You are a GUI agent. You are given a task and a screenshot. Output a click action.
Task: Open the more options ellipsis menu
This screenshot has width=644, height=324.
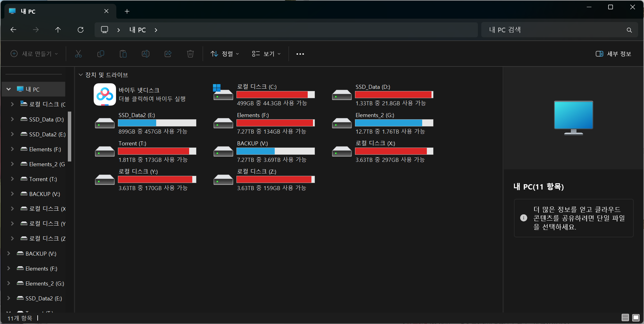click(300, 54)
